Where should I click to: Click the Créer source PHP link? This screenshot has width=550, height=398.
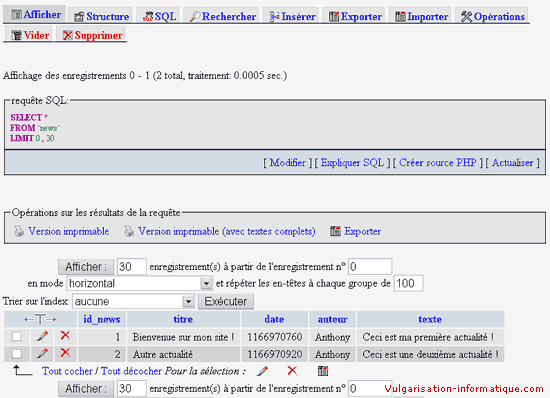click(437, 163)
